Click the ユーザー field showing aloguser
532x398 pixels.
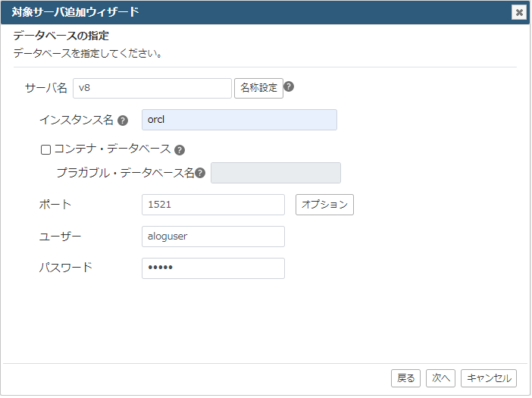[x=213, y=237]
